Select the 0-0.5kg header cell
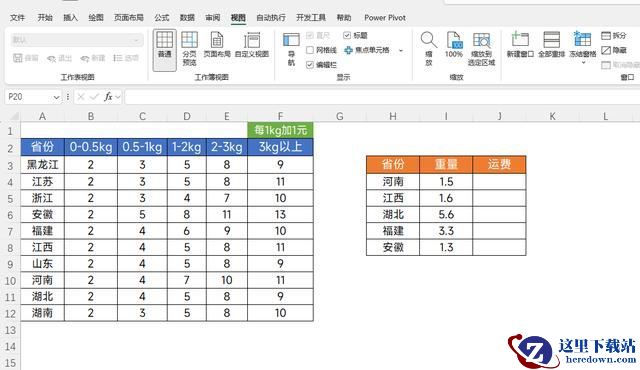The height and width of the screenshot is (370, 640). (91, 147)
